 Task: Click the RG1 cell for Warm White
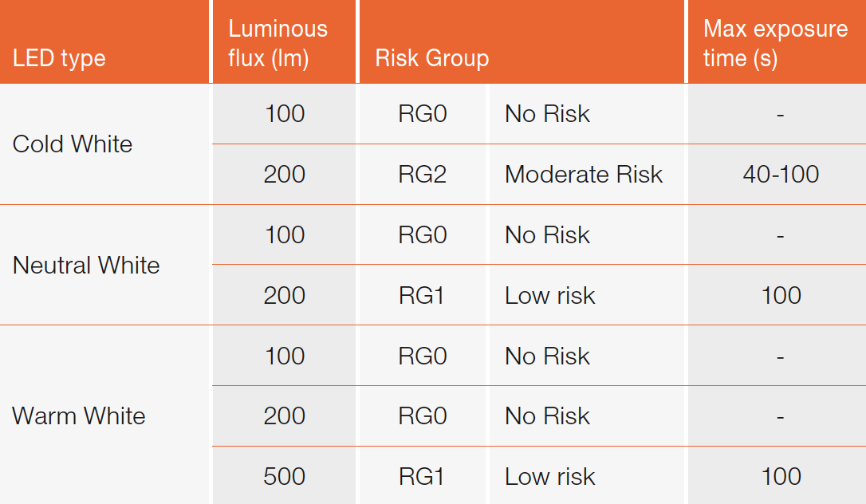[422, 476]
